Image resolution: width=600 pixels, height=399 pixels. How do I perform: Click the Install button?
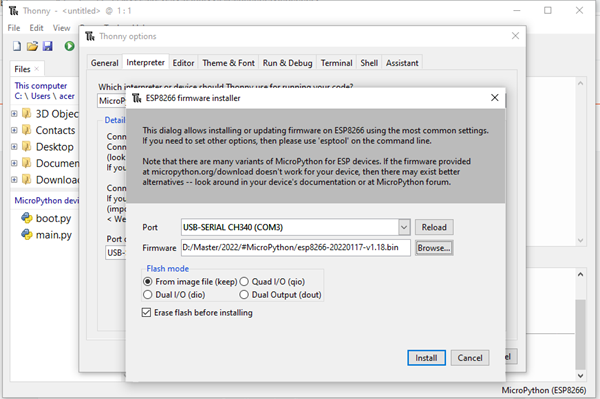point(426,358)
